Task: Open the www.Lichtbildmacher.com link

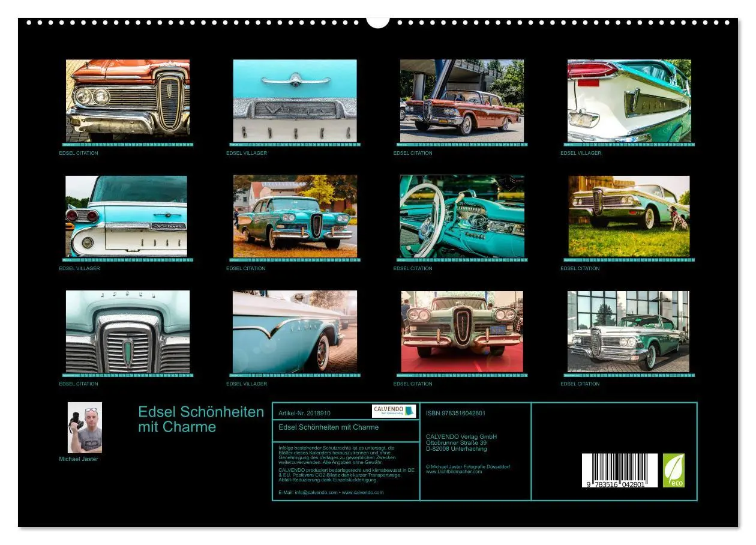Action: [454, 472]
